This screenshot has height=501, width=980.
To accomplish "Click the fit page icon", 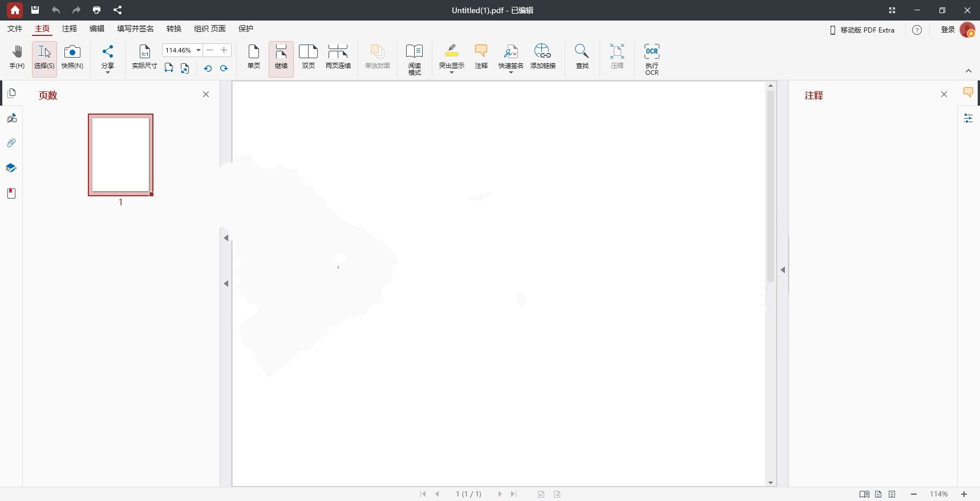I will (185, 68).
